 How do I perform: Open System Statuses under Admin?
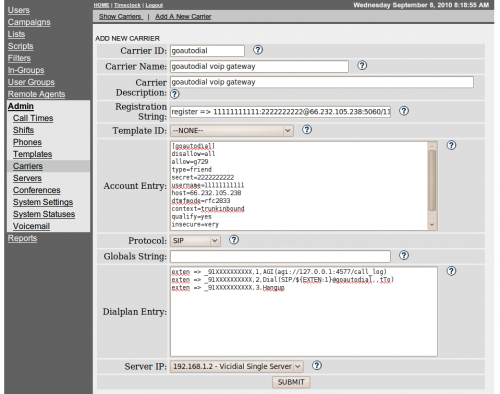click(44, 214)
